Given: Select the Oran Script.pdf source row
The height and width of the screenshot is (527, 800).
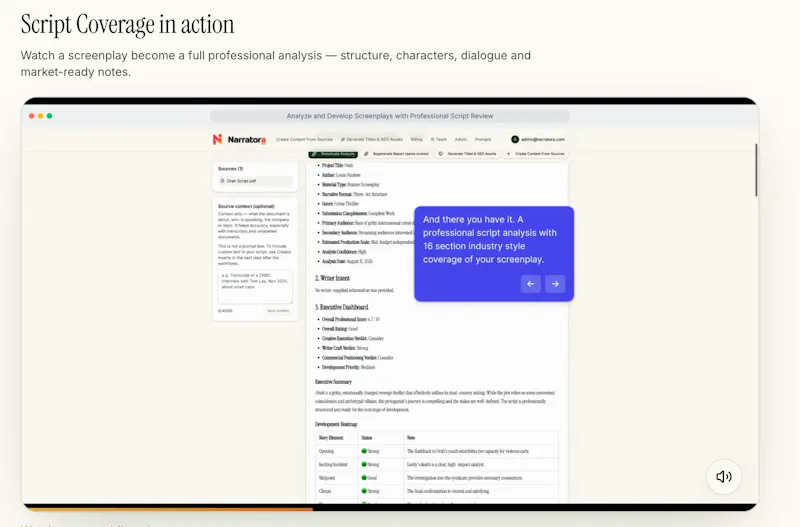Looking at the screenshot, I should point(255,181).
